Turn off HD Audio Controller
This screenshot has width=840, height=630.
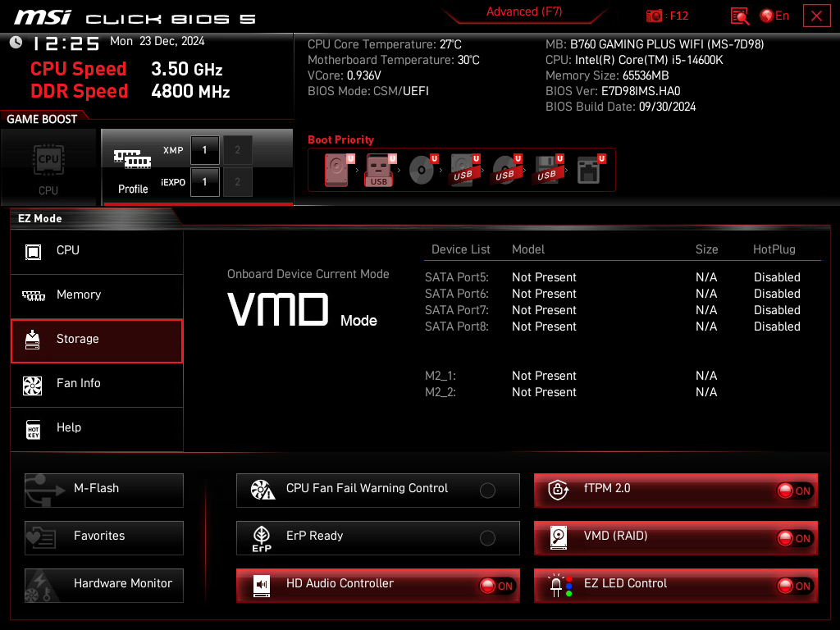click(x=497, y=586)
